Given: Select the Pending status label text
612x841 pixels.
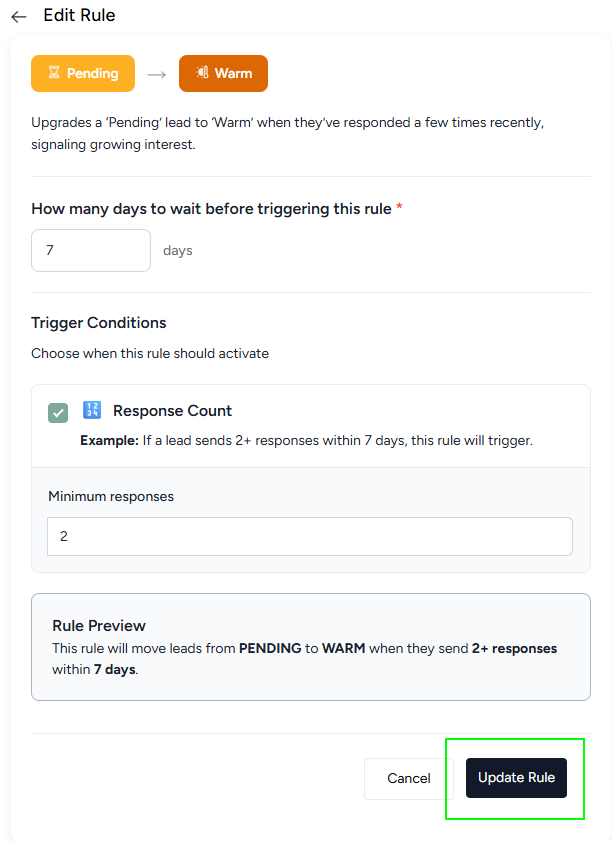Looking at the screenshot, I should point(93,73).
